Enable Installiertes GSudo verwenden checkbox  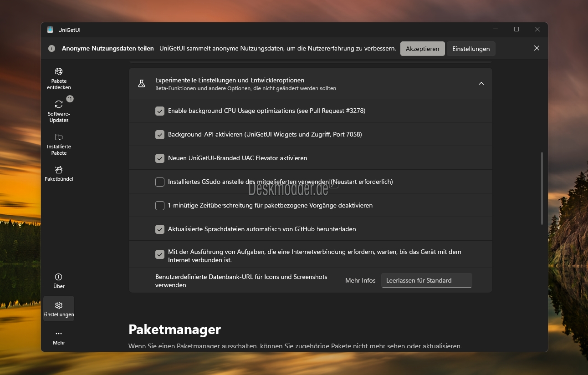pyautogui.click(x=160, y=182)
